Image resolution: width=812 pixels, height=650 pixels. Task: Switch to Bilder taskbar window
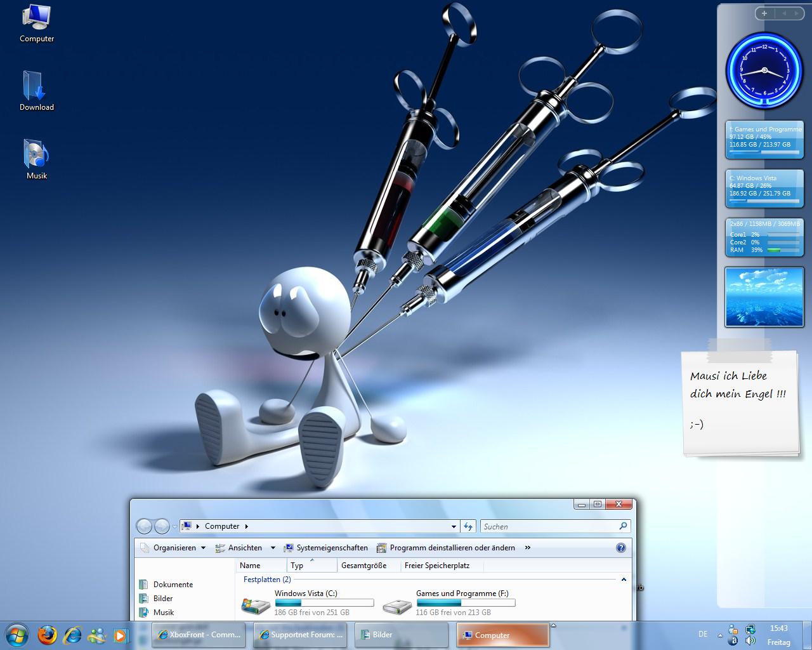[383, 635]
